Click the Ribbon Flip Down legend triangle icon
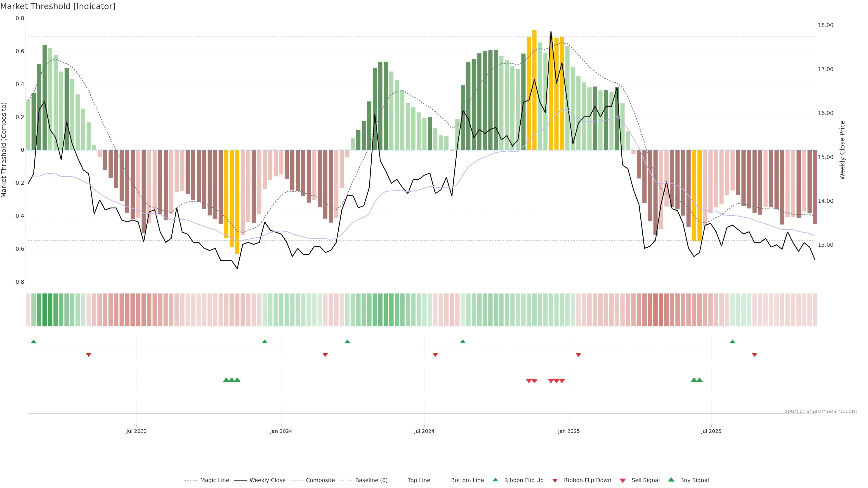Image resolution: width=868 pixels, height=488 pixels. tap(555, 480)
